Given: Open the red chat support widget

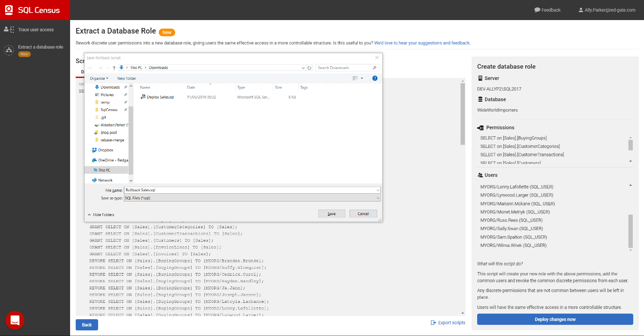Looking at the screenshot, I should pyautogui.click(x=15, y=320).
